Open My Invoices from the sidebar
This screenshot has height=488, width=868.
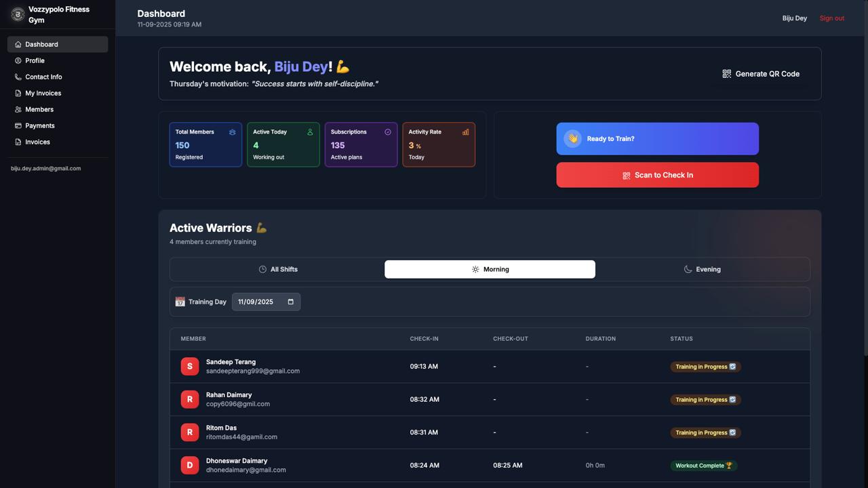click(x=43, y=94)
